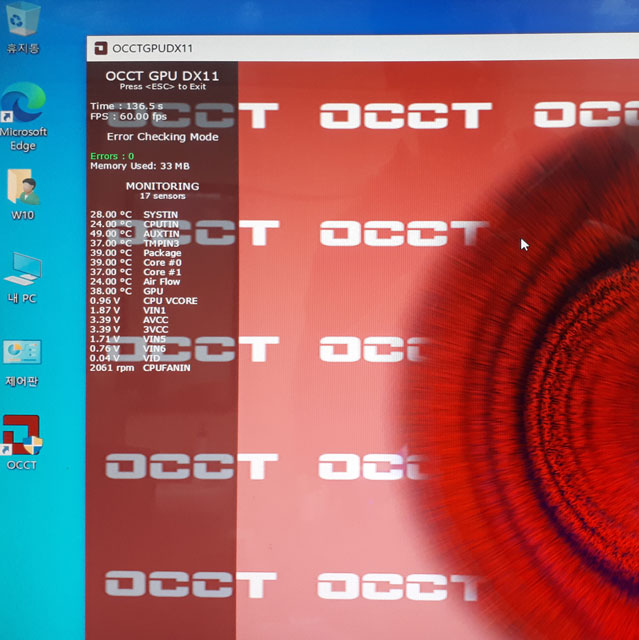Click the green 'Errors : 0' counter

[x=112, y=156]
